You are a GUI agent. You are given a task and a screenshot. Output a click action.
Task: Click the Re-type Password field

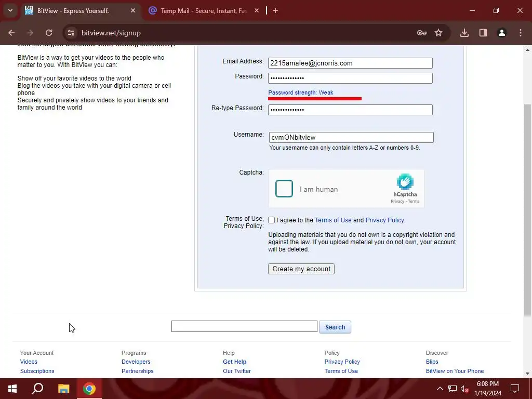(x=350, y=110)
